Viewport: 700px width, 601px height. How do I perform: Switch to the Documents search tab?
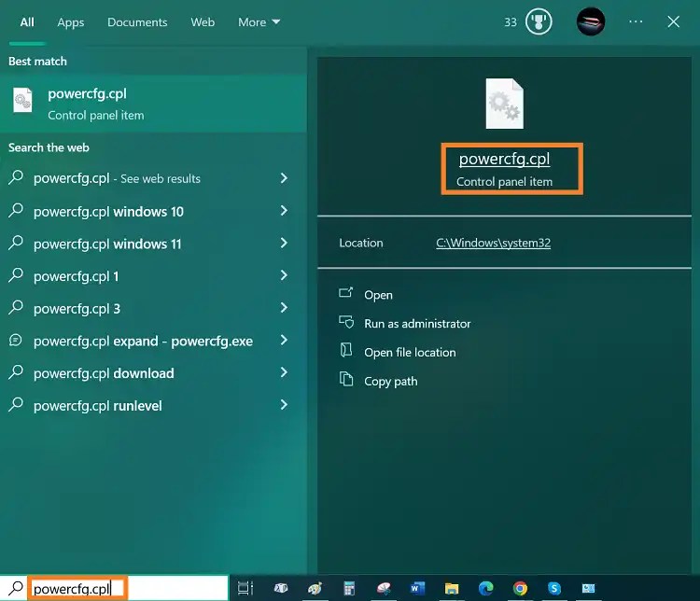137,22
